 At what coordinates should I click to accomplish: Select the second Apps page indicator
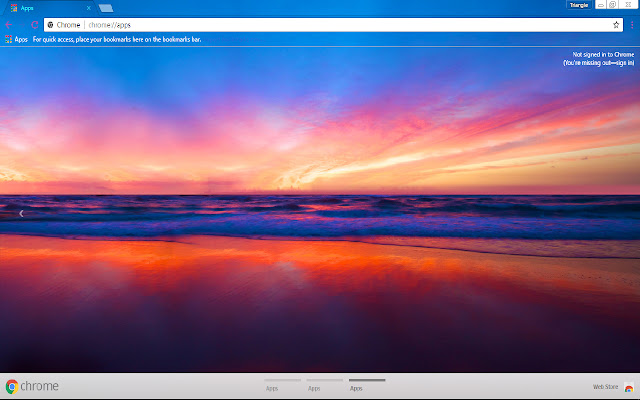[325, 384]
